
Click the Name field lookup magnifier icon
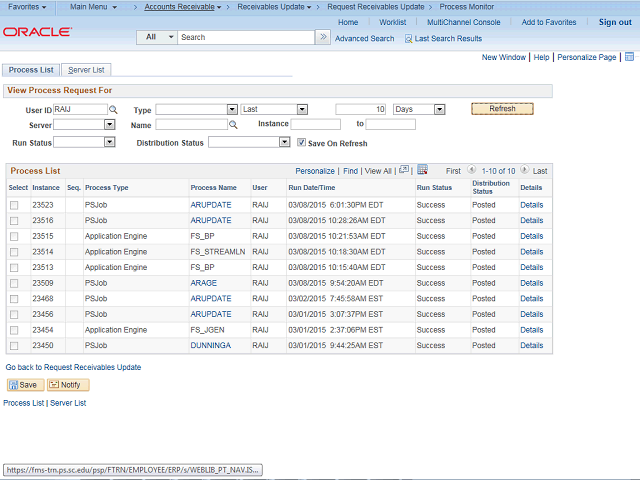tap(233, 125)
